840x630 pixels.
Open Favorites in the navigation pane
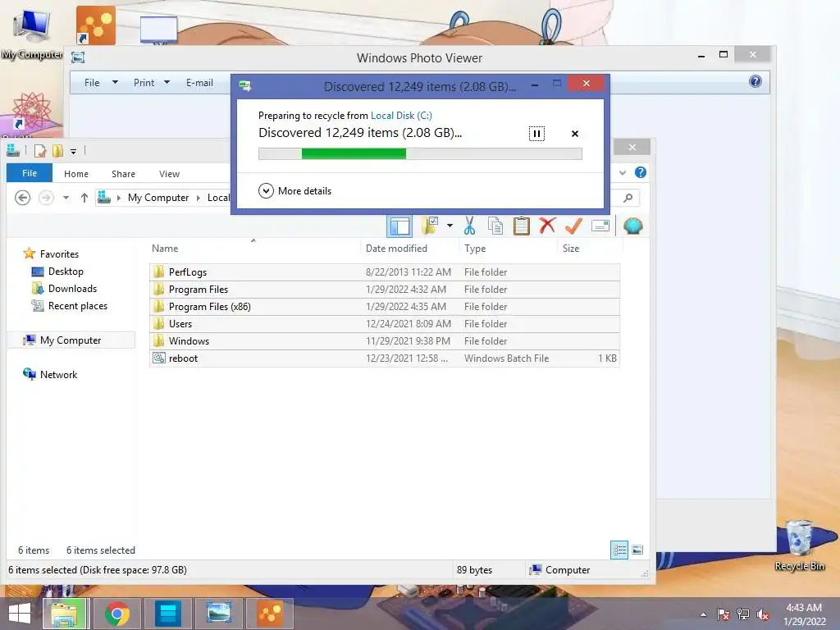[52, 254]
